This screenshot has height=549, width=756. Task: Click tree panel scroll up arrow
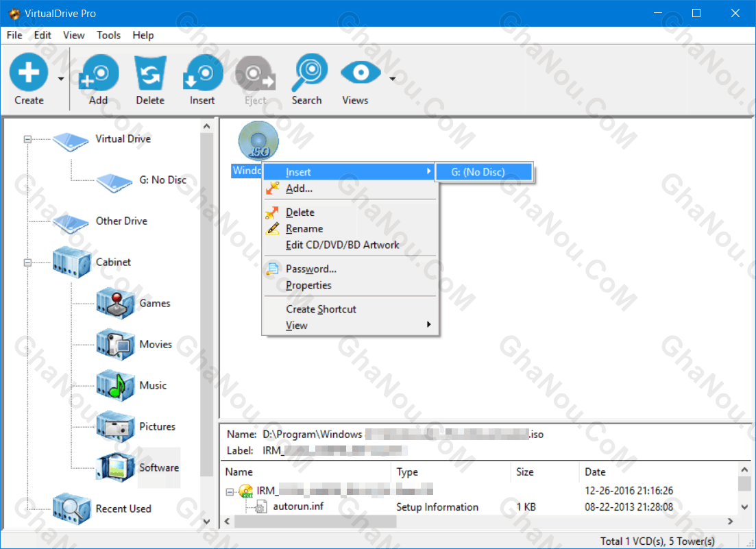click(207, 126)
